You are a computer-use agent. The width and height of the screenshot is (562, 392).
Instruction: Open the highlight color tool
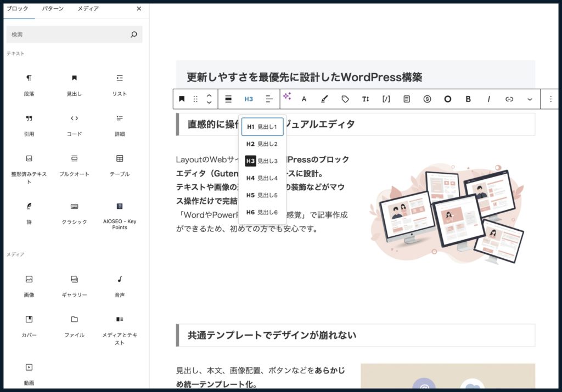pos(324,99)
